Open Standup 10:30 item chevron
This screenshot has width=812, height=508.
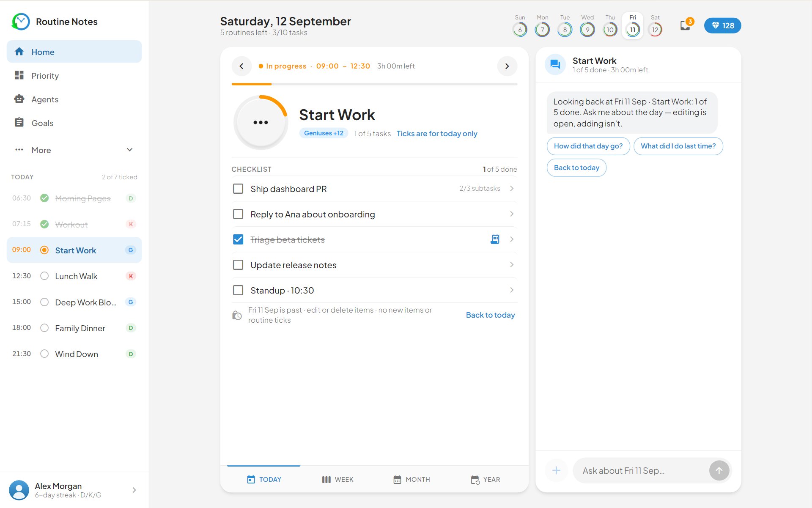tap(512, 290)
